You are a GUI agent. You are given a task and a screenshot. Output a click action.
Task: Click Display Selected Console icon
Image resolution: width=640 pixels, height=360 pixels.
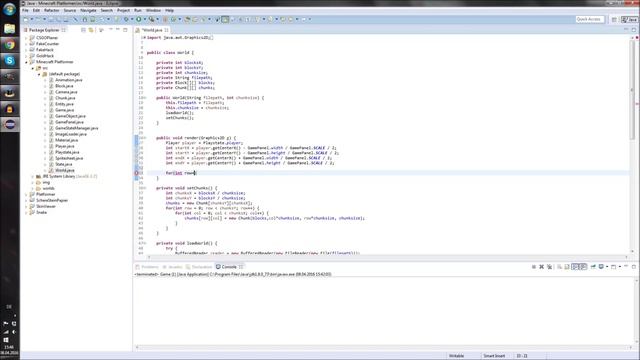(x=601, y=267)
